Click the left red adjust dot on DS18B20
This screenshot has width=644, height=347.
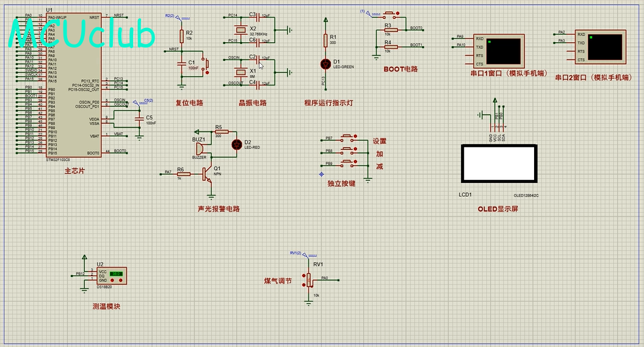click(112, 281)
